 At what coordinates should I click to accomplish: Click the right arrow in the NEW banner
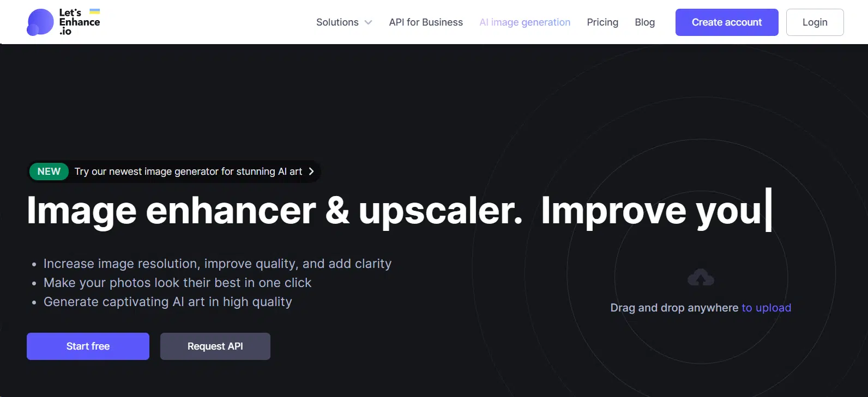tap(311, 172)
